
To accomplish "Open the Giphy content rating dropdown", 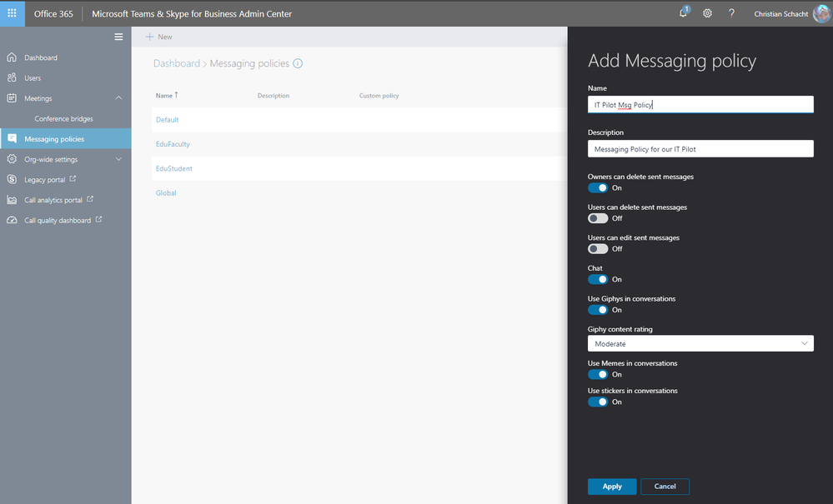I will [700, 344].
